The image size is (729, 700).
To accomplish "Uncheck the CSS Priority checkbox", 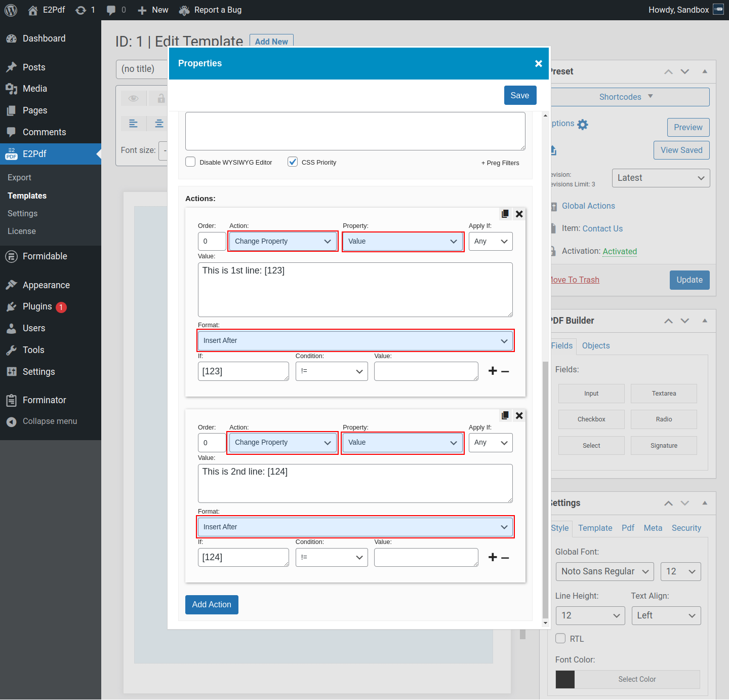I will click(x=293, y=162).
